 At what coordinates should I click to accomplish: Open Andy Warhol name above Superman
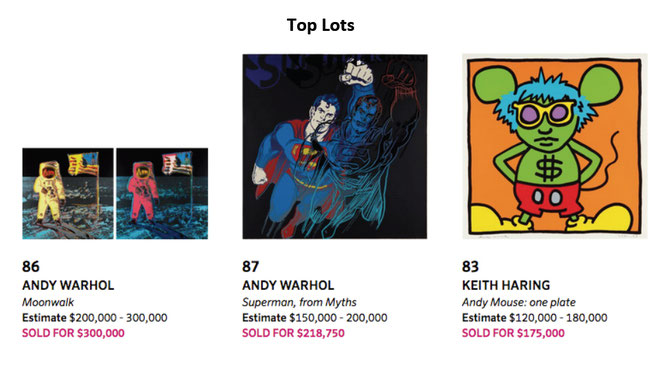[288, 285]
